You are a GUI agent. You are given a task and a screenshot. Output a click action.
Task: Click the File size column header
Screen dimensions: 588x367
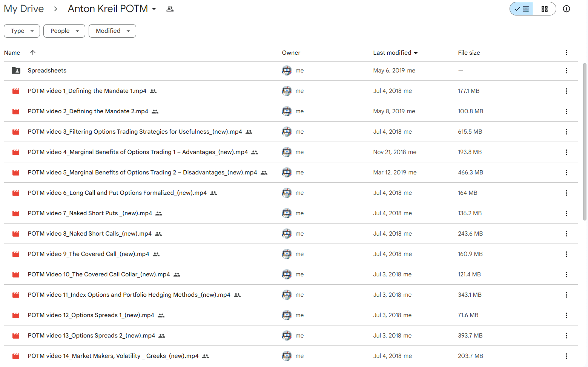click(469, 53)
